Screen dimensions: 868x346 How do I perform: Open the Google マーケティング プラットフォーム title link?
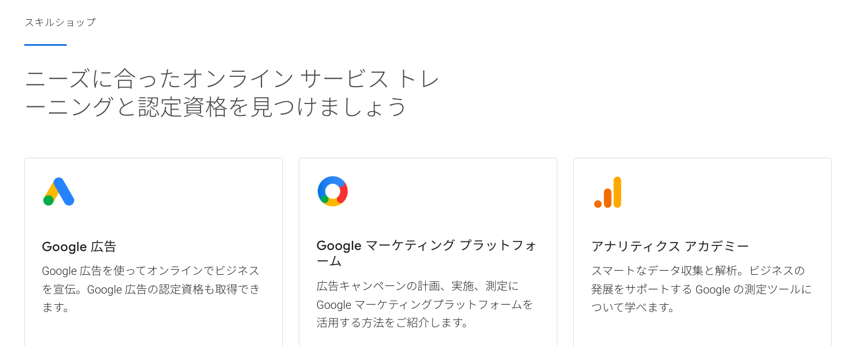pyautogui.click(x=426, y=246)
